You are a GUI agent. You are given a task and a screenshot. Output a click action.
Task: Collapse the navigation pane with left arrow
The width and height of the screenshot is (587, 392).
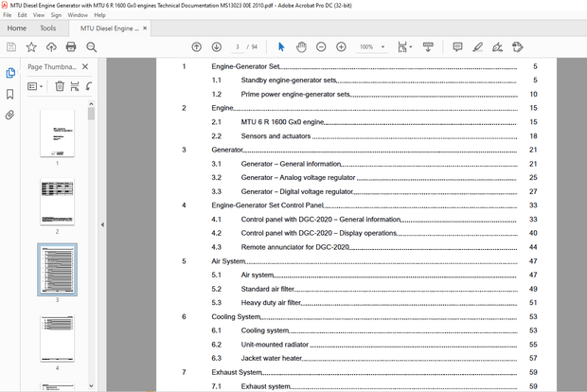point(102,224)
